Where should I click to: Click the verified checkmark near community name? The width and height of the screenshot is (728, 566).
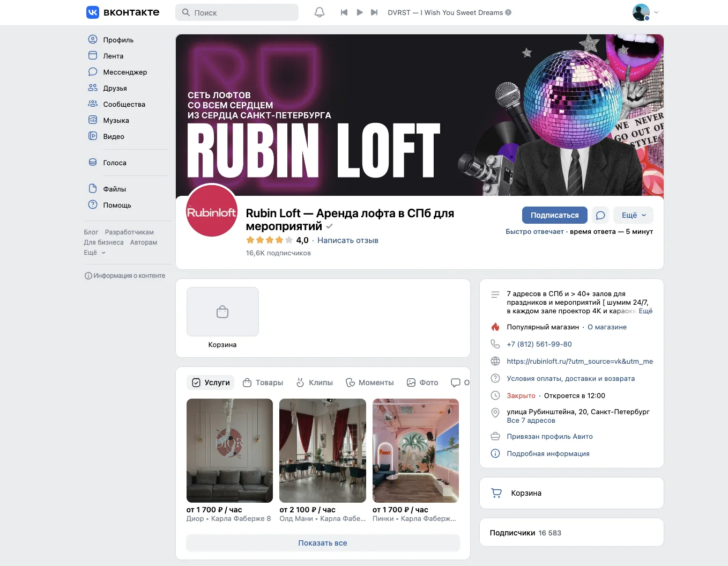(329, 226)
